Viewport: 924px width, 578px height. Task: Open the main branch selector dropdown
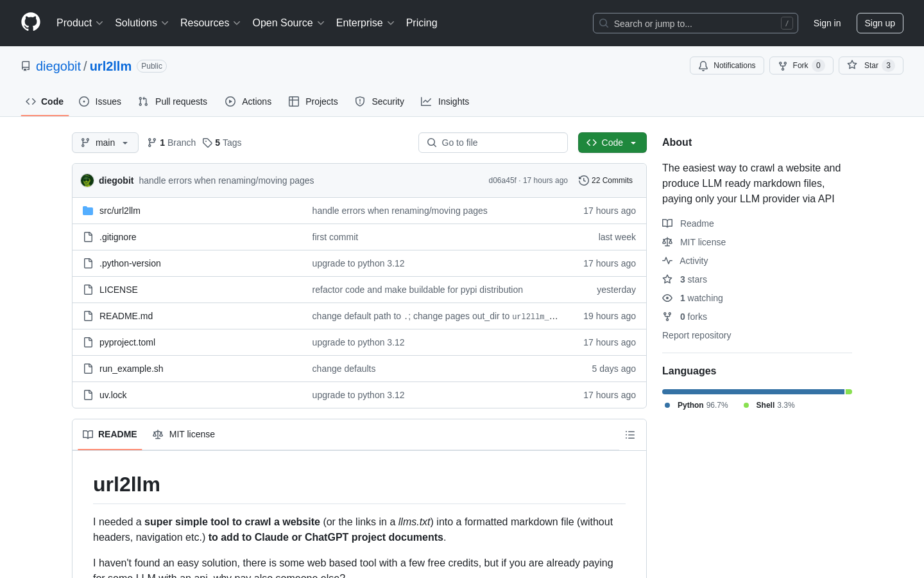(105, 143)
